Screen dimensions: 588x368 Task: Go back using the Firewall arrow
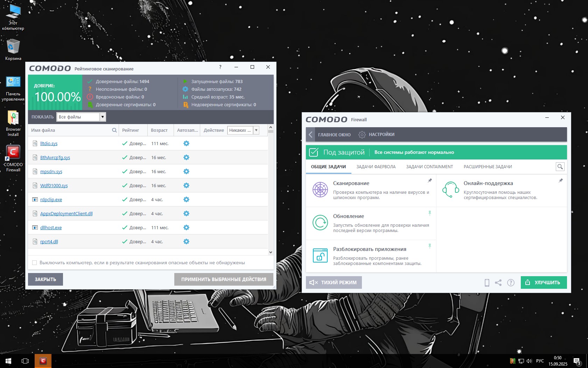[310, 135]
